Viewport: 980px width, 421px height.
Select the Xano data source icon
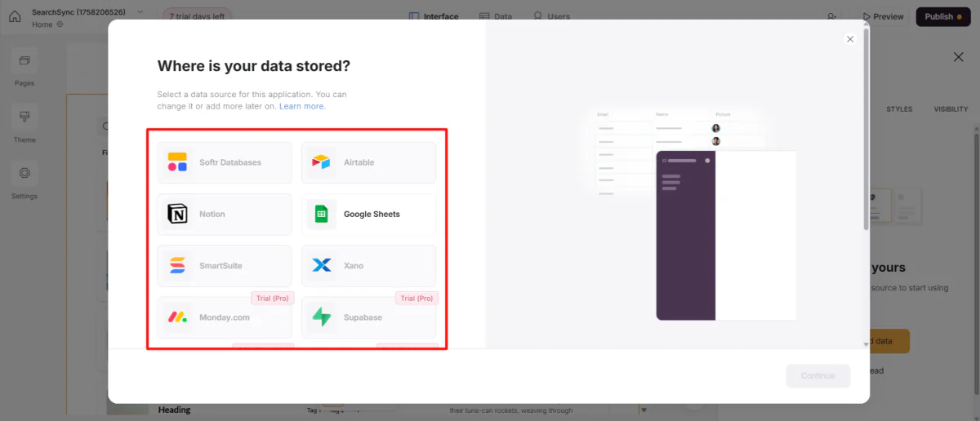click(322, 266)
